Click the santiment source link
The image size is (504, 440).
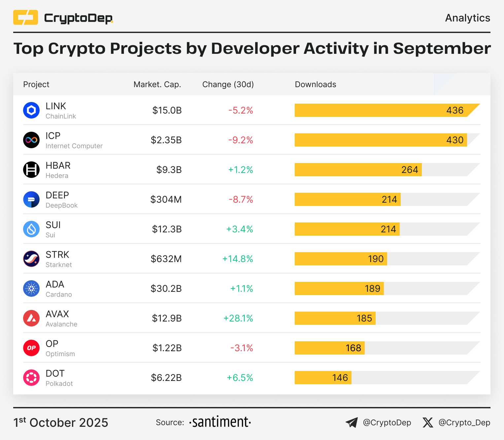(220, 422)
